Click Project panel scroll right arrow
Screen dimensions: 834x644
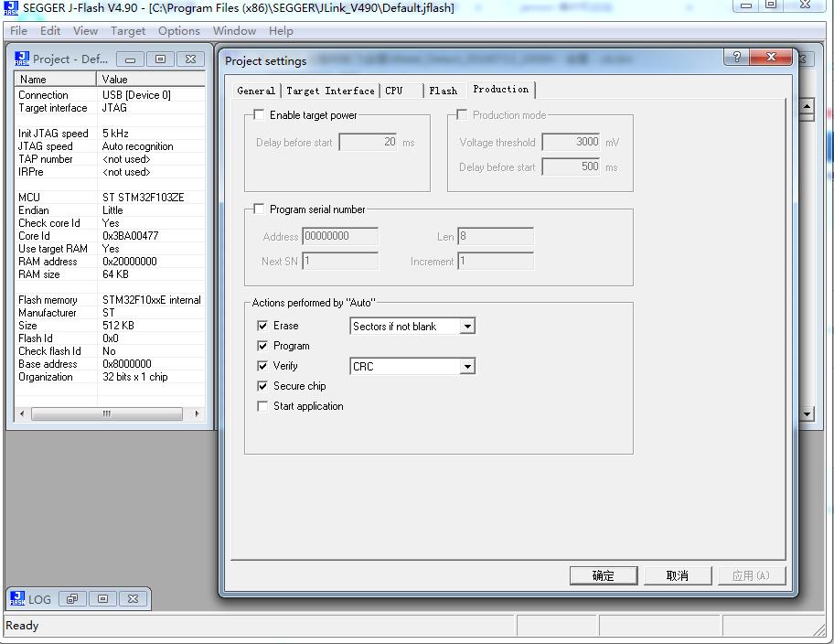[x=197, y=413]
